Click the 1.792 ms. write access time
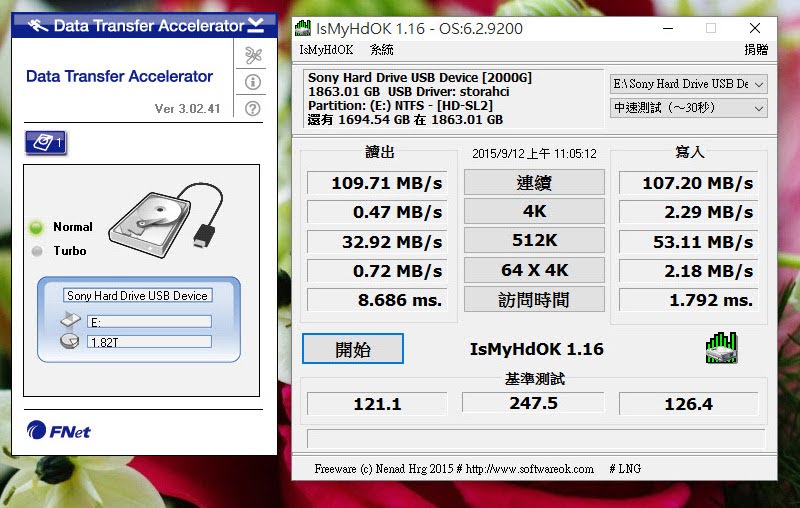 pyautogui.click(x=689, y=299)
